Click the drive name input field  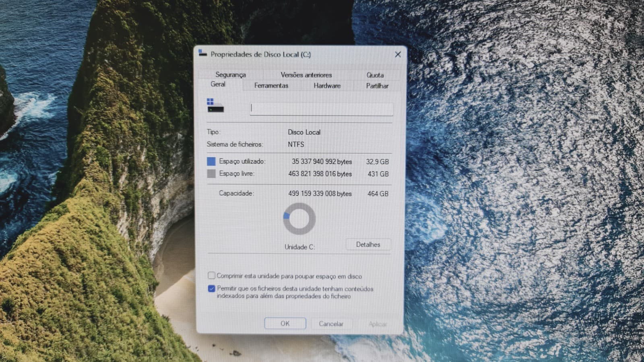(x=321, y=109)
